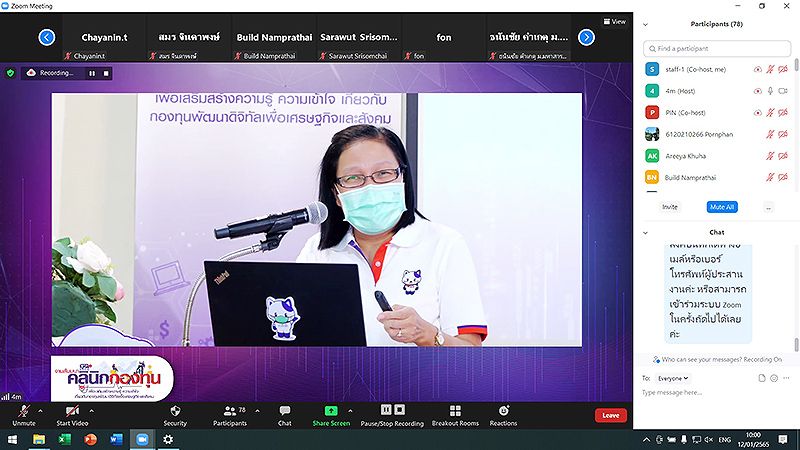
Task: Collapse the Chat panel
Action: (645, 233)
